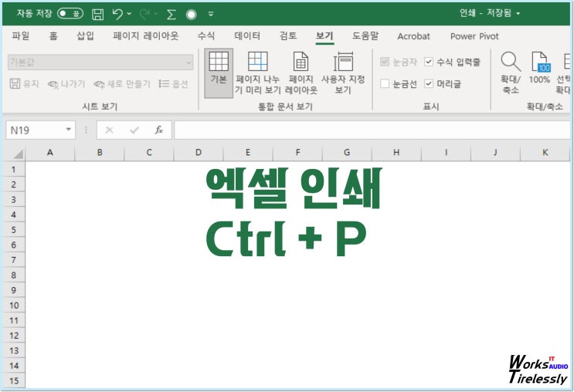Open 사용자 지정 보기 custom views
Image resolution: width=574 pixels, height=392 pixels.
[343, 73]
